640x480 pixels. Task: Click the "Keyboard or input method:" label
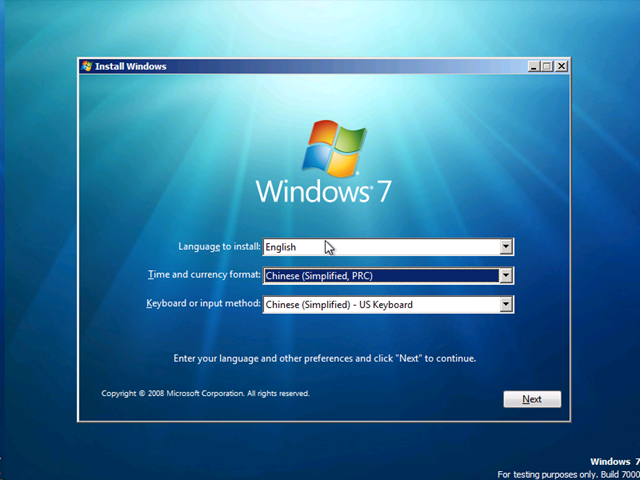point(203,303)
